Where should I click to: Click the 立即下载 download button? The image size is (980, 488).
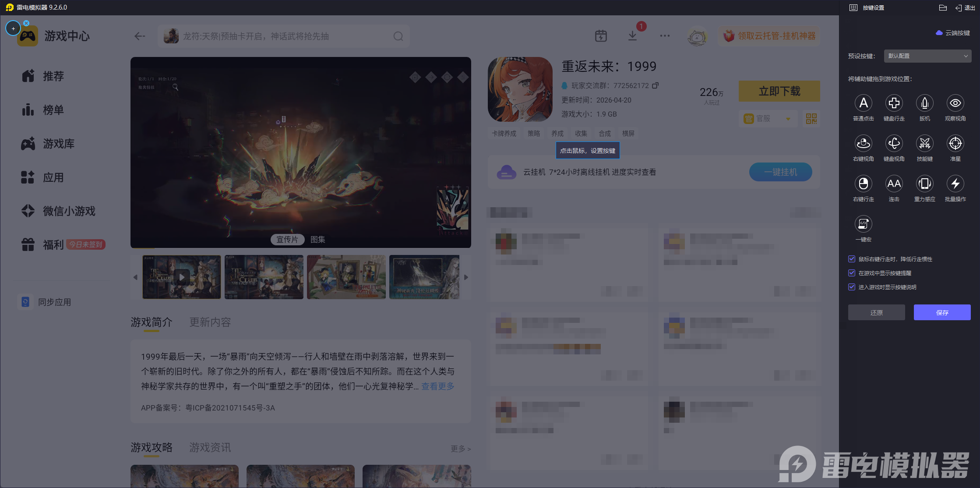point(779,91)
